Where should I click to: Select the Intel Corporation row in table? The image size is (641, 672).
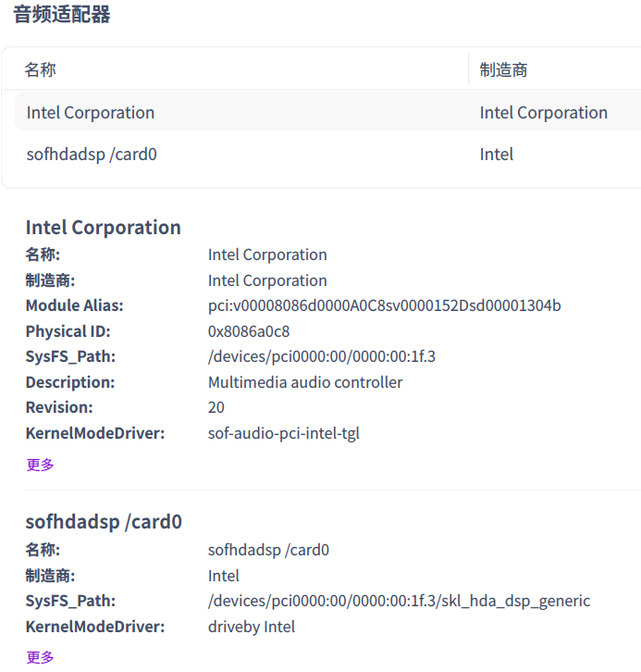[x=91, y=113]
